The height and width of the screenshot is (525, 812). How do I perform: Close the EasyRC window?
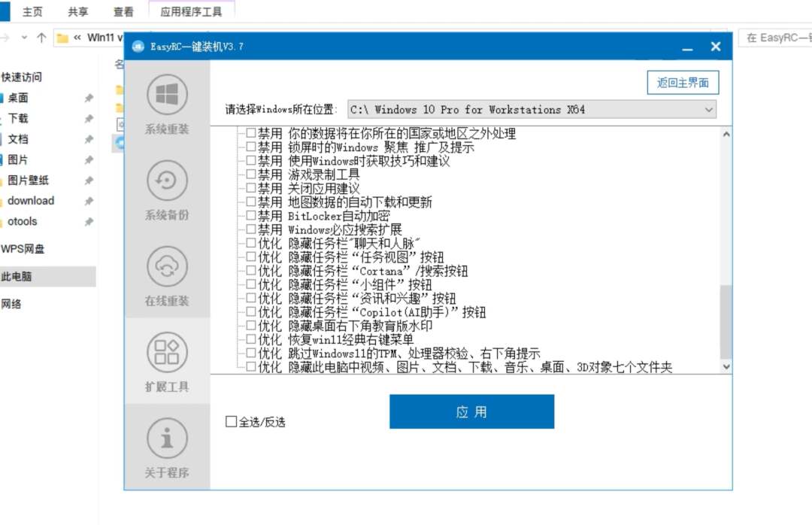tap(716, 47)
